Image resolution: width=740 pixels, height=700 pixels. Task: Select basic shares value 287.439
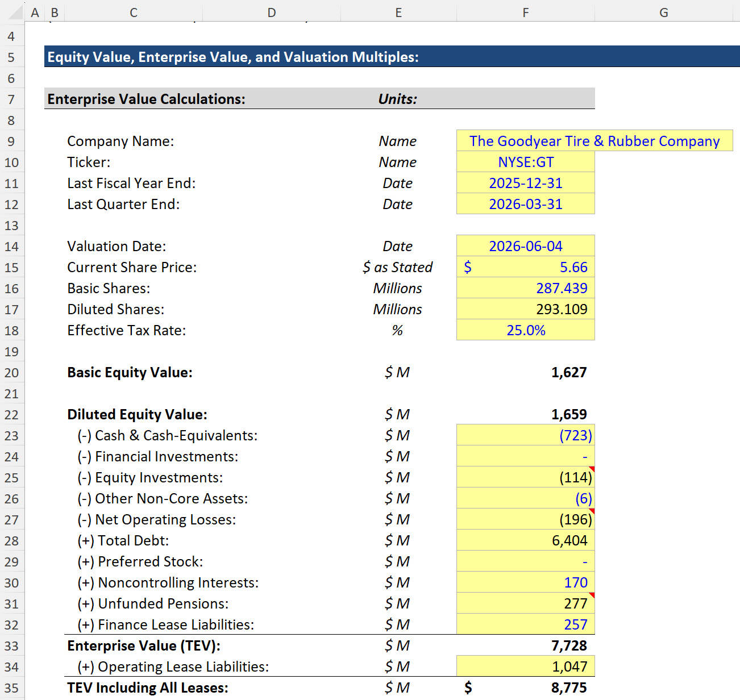(x=526, y=288)
